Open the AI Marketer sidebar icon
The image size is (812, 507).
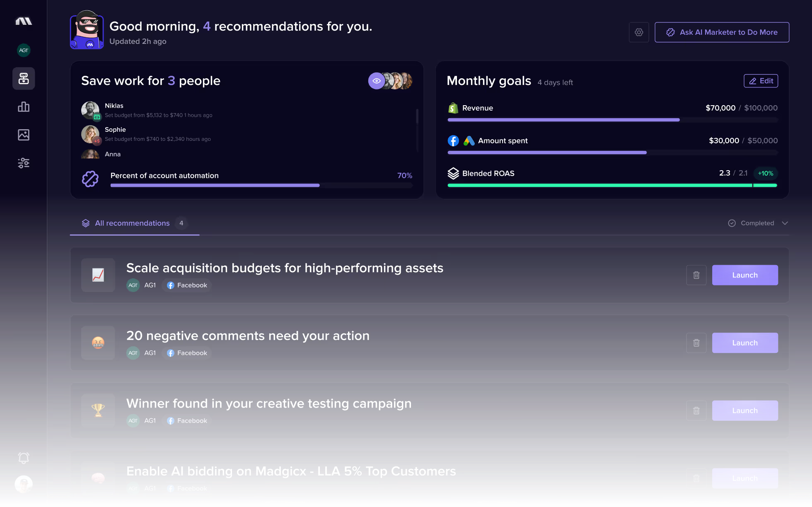tap(24, 78)
